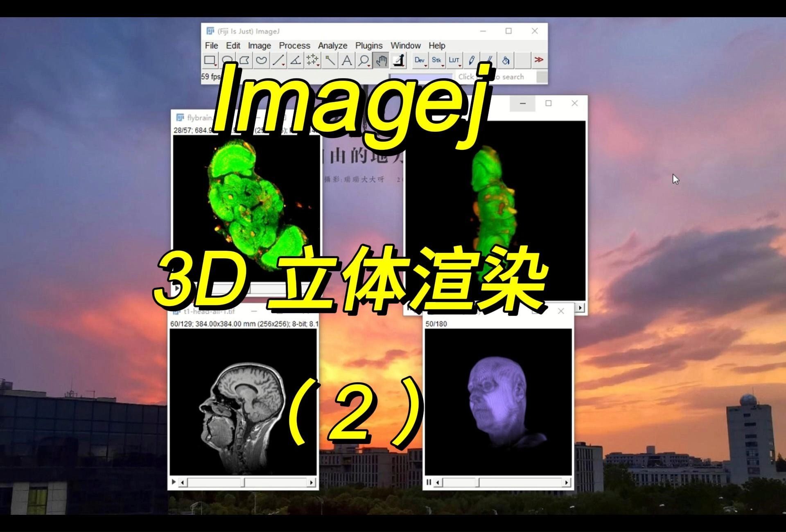Image resolution: width=786 pixels, height=532 pixels.
Task: Open the More Tools double-arrow menu
Action: 539,60
